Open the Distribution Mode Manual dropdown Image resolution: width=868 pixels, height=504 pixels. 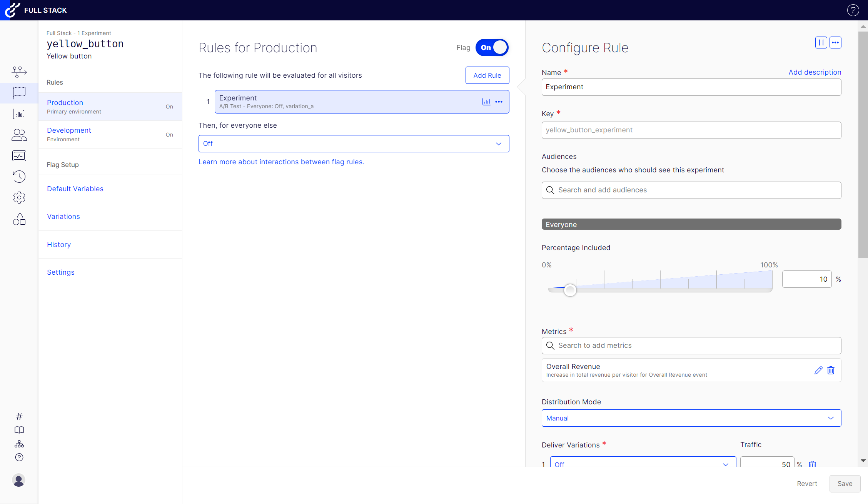pos(691,418)
